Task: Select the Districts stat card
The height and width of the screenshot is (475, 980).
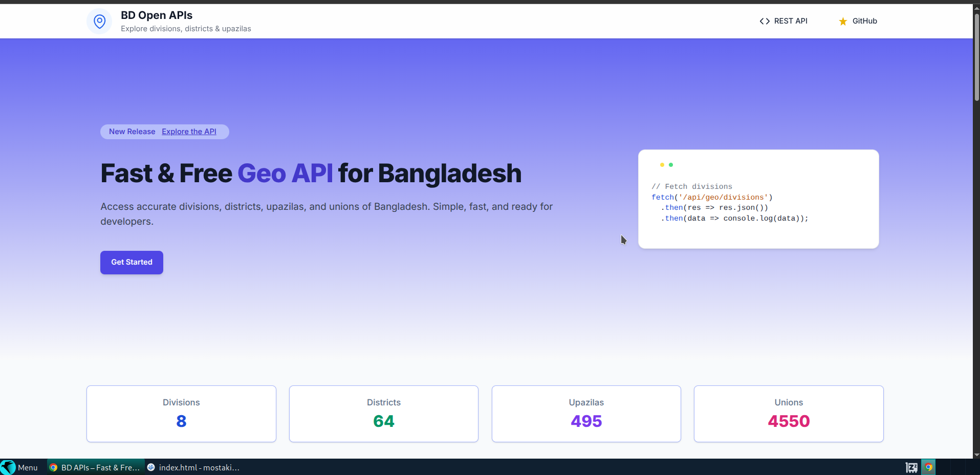Action: click(x=384, y=414)
